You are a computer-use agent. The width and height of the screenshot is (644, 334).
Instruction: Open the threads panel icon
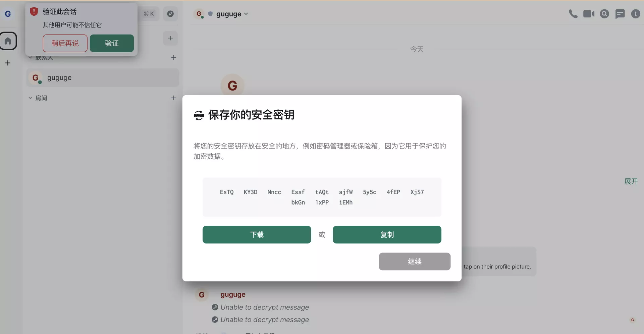(x=620, y=14)
